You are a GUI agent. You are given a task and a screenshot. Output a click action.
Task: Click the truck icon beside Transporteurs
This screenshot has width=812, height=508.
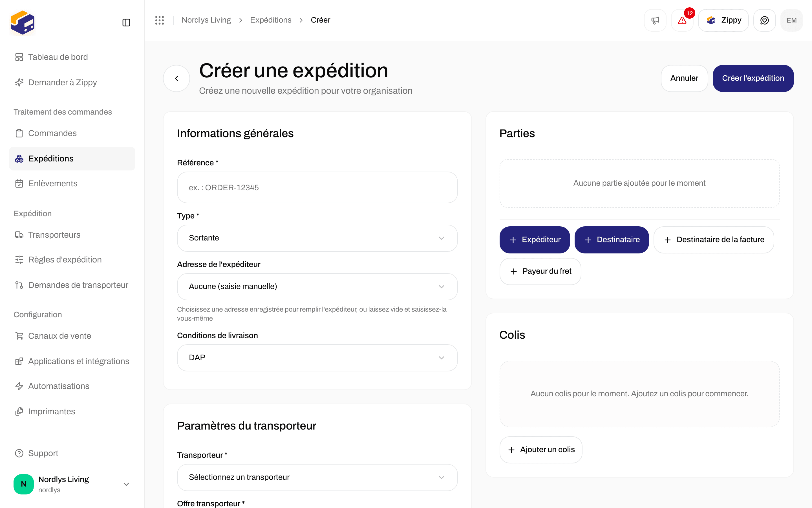[19, 235]
